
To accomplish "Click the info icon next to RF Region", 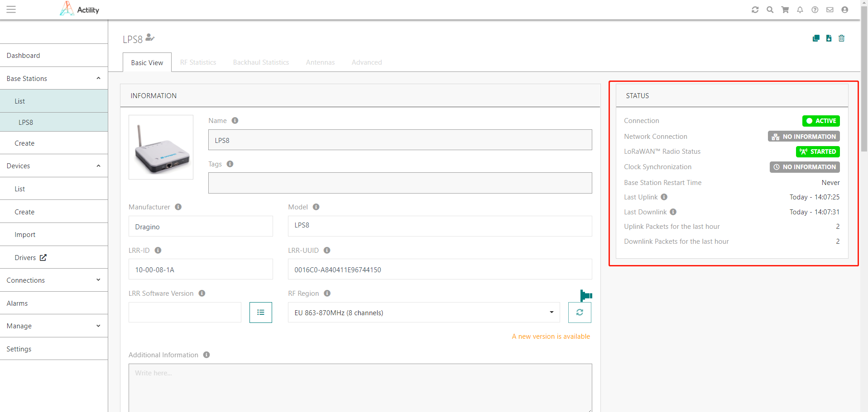I will 327,294.
